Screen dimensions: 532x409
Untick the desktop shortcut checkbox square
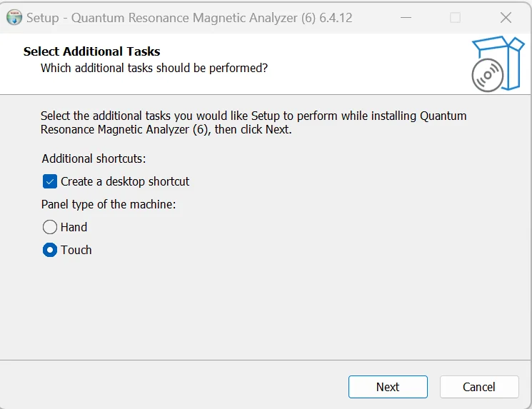coord(50,181)
